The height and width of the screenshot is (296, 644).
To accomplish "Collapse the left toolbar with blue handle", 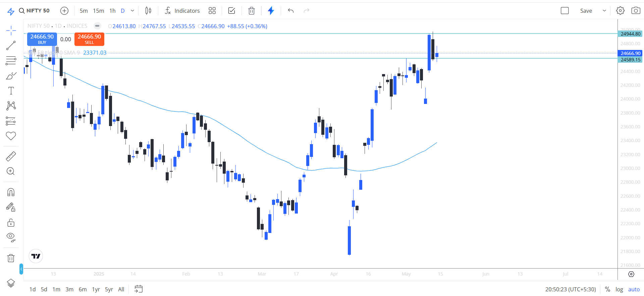I will tap(21, 269).
